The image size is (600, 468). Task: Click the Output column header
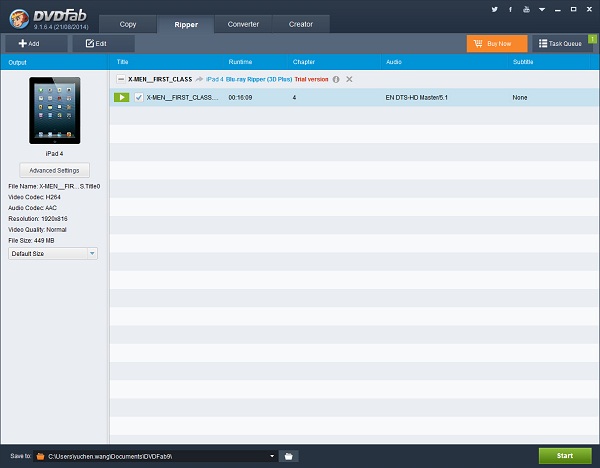pyautogui.click(x=18, y=62)
